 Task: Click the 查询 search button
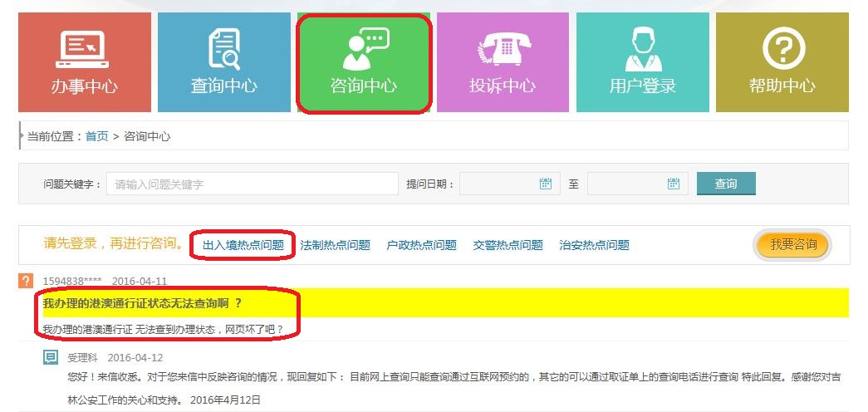(726, 184)
